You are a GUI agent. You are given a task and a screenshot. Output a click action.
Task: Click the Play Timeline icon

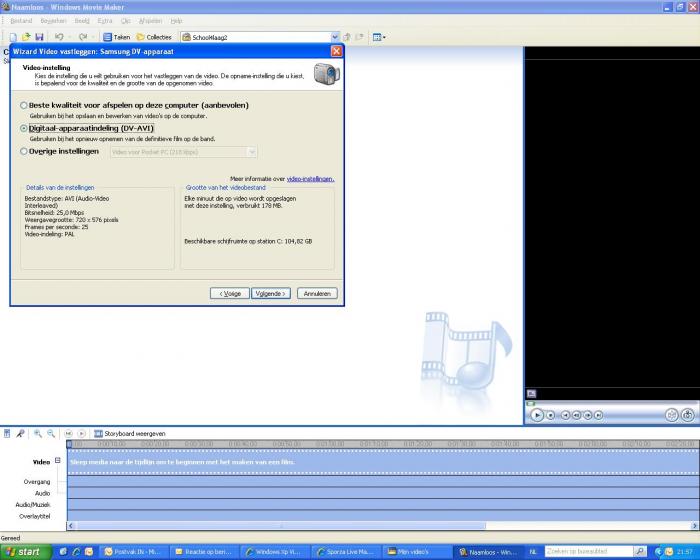81,434
